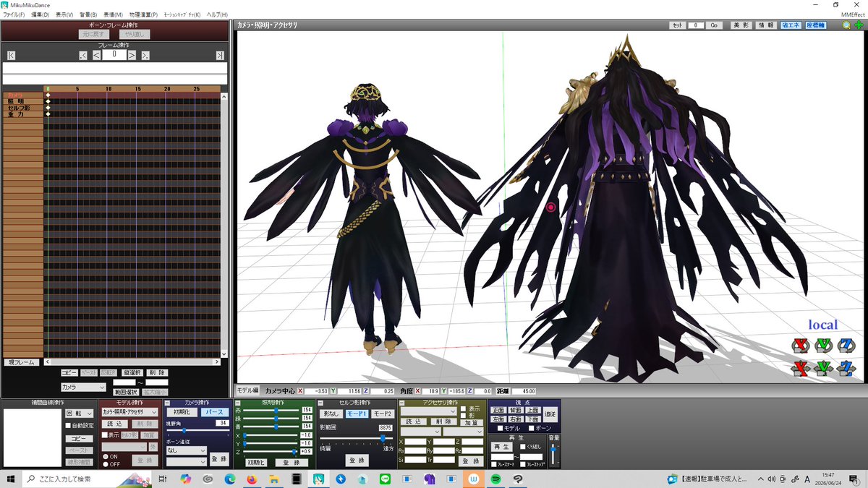This screenshot has height=488, width=868.
Task: Click the upper green Y axis rotate icon
Action: coord(823,345)
